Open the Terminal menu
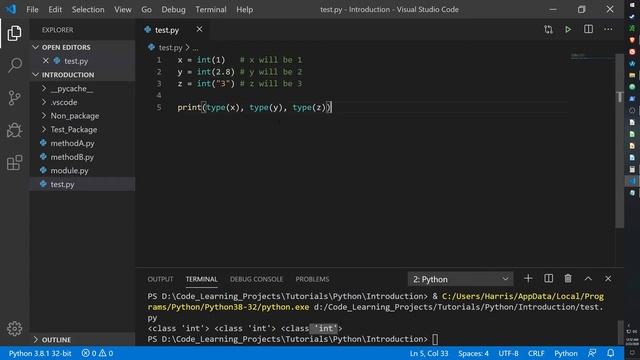This screenshot has height=360, width=640. click(x=211, y=9)
